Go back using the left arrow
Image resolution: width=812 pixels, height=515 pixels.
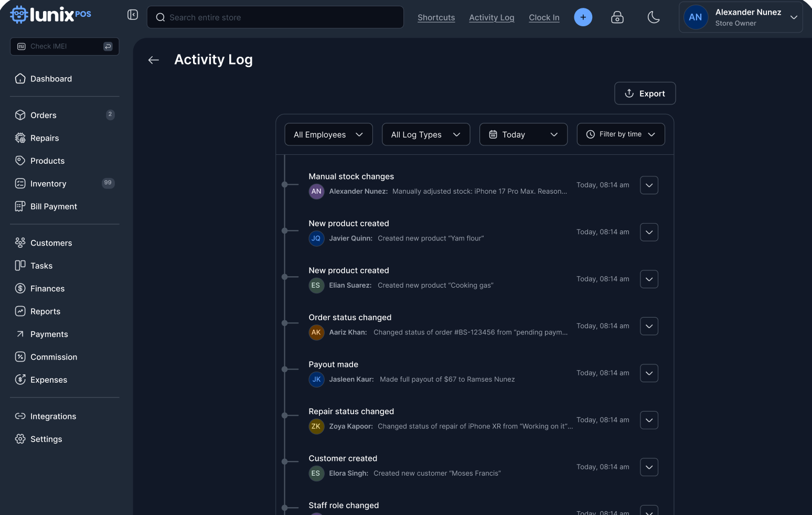tap(154, 60)
